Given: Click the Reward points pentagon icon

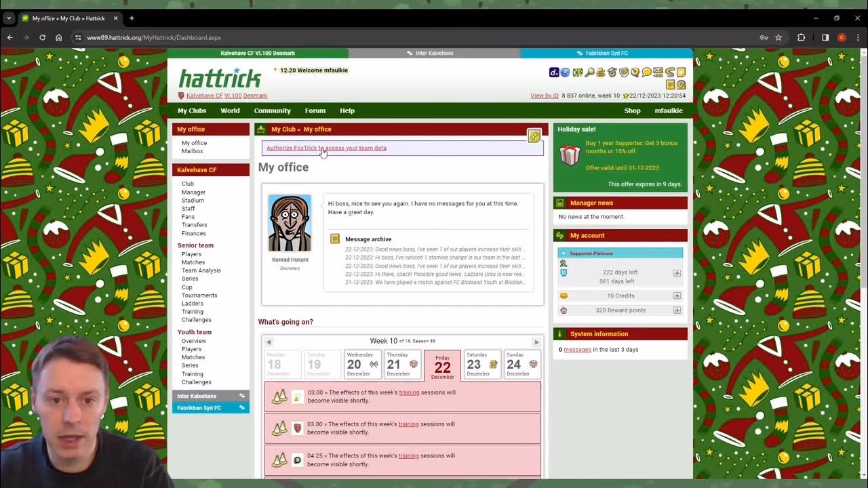Looking at the screenshot, I should pos(564,310).
